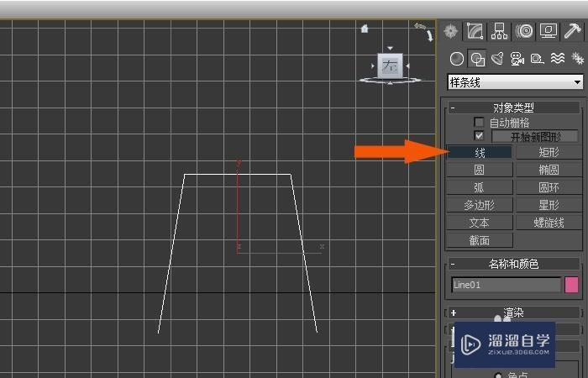Select the 圆环 donut button
Viewport: 588px width, 378px height.
(549, 187)
